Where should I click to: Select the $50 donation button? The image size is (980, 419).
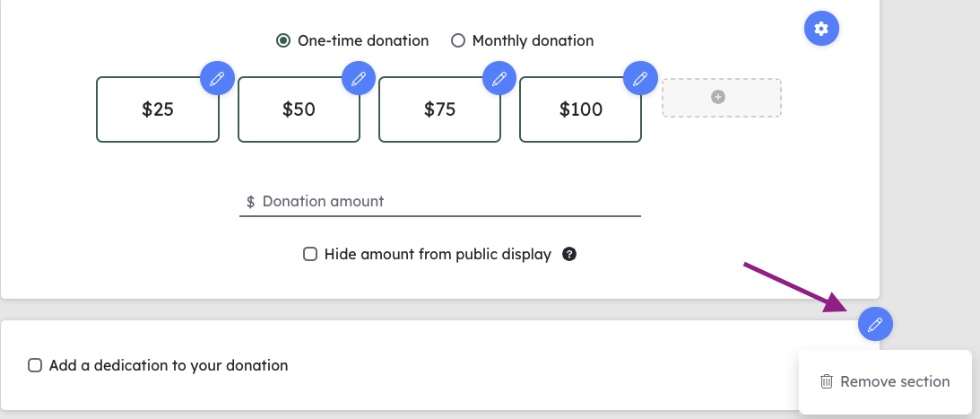[x=299, y=109]
